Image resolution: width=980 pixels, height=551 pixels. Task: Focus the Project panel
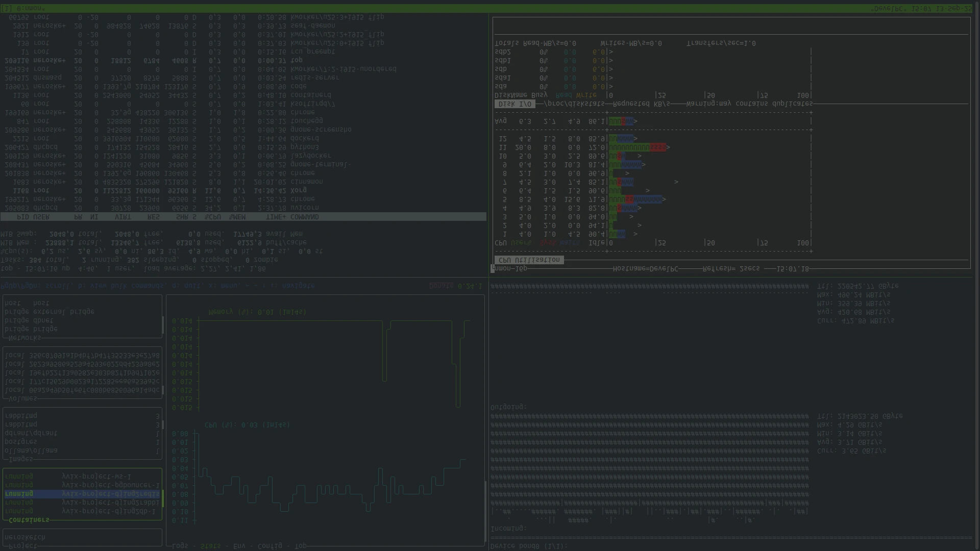click(82, 537)
